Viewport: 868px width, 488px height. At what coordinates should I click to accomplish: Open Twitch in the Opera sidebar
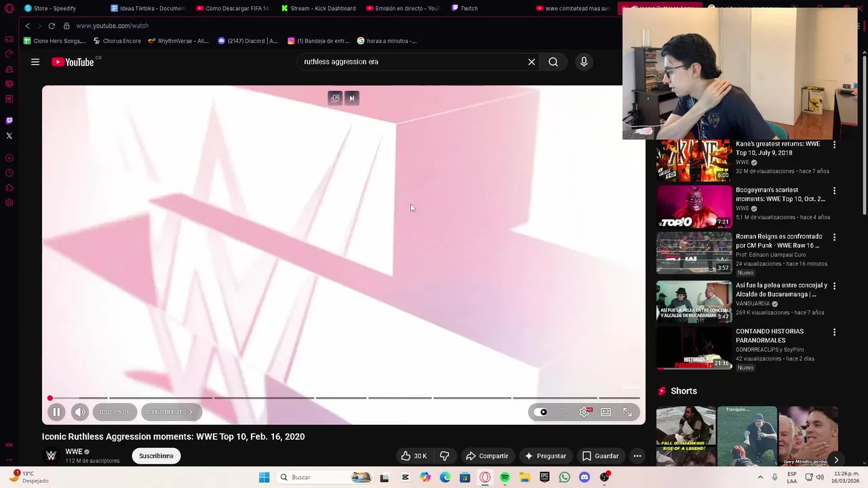click(x=9, y=121)
